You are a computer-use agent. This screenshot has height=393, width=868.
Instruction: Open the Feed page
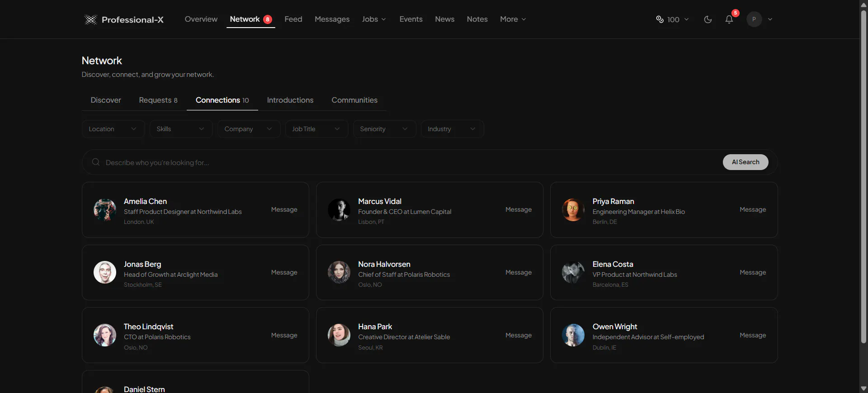pyautogui.click(x=293, y=19)
